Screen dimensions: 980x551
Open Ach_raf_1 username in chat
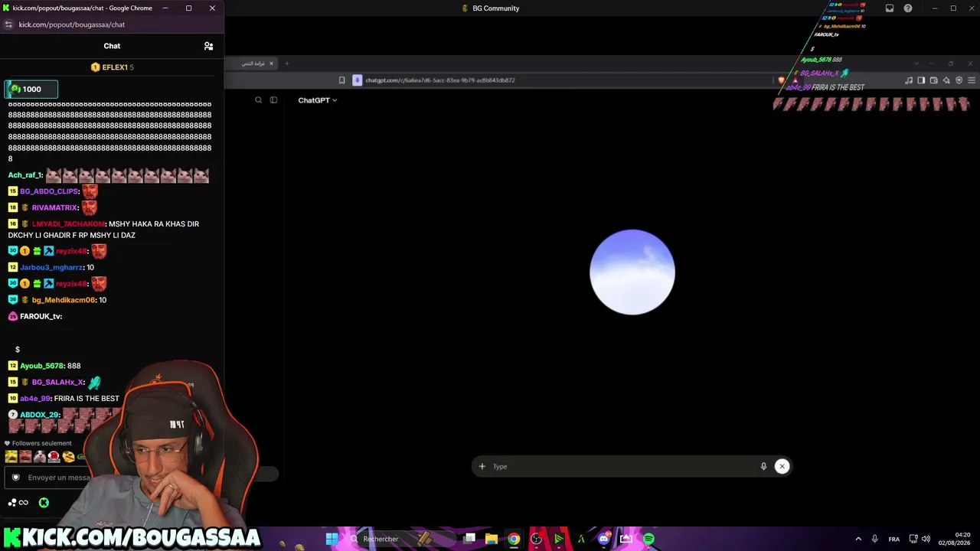point(25,175)
